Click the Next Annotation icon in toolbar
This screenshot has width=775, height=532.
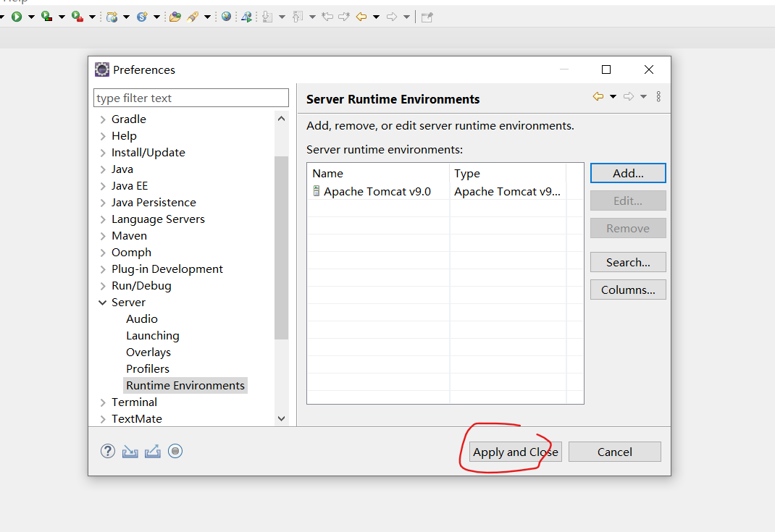point(267,17)
